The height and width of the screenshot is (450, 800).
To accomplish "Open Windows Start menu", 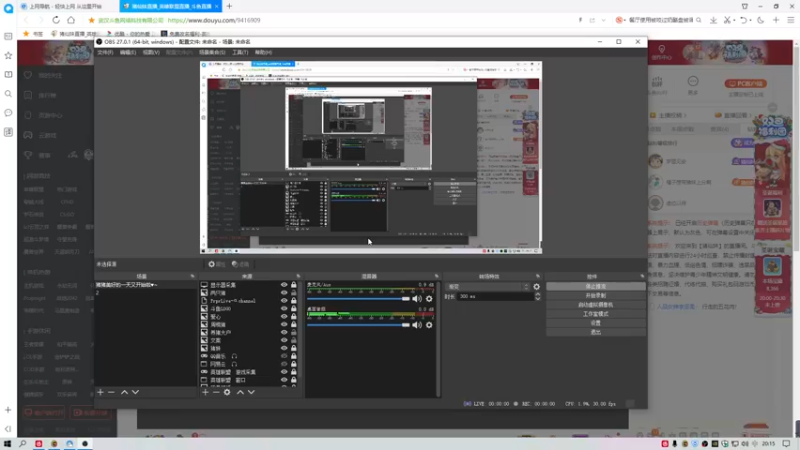I will 7,443.
